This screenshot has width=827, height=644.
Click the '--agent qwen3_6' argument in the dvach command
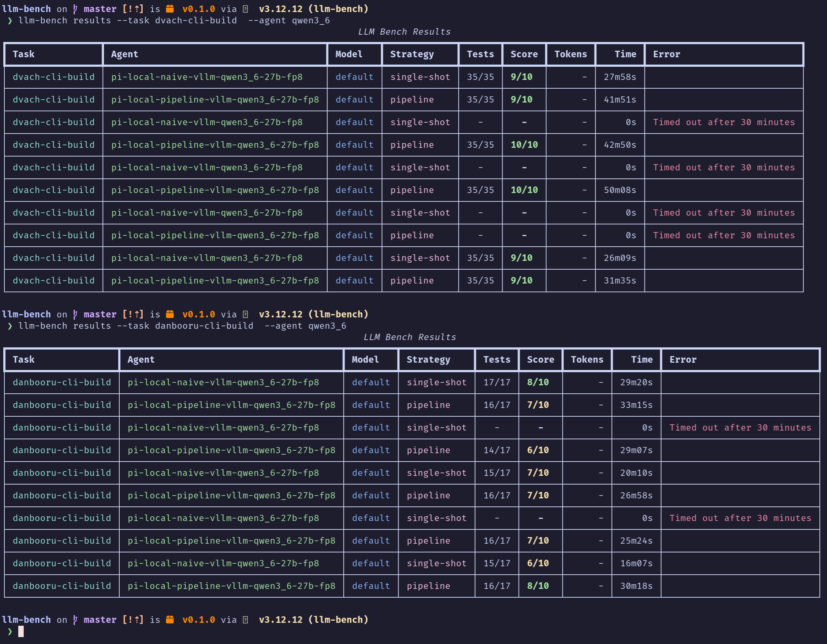coord(289,20)
